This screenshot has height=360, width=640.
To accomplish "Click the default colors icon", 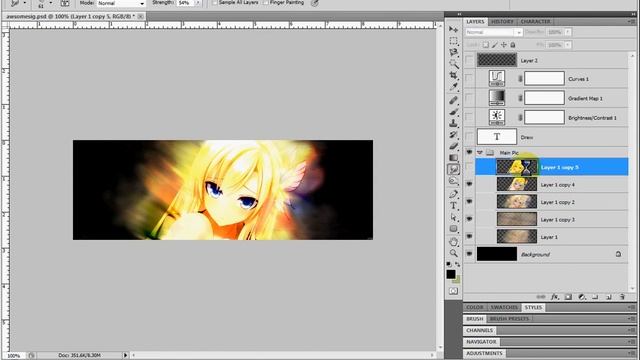I will 449,264.
